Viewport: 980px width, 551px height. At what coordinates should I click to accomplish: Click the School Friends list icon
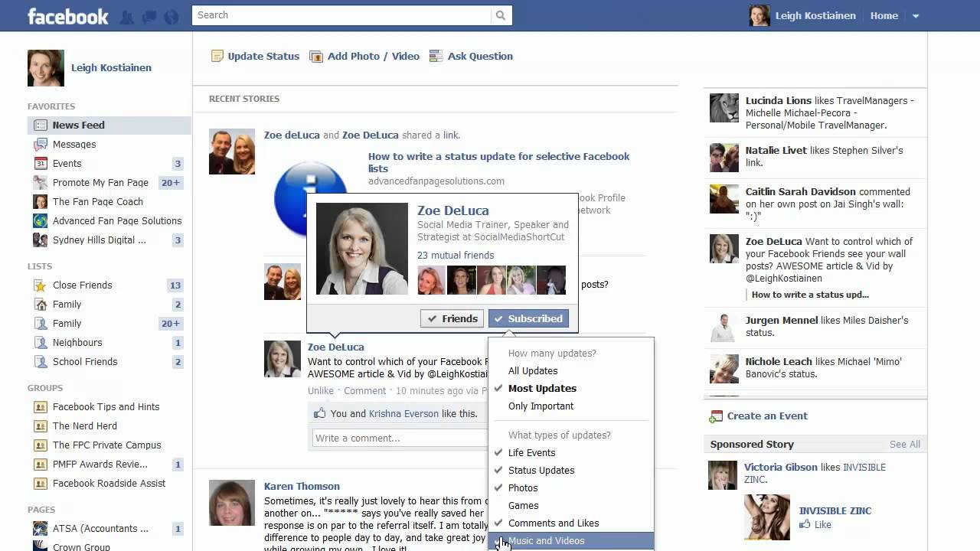[x=41, y=361]
